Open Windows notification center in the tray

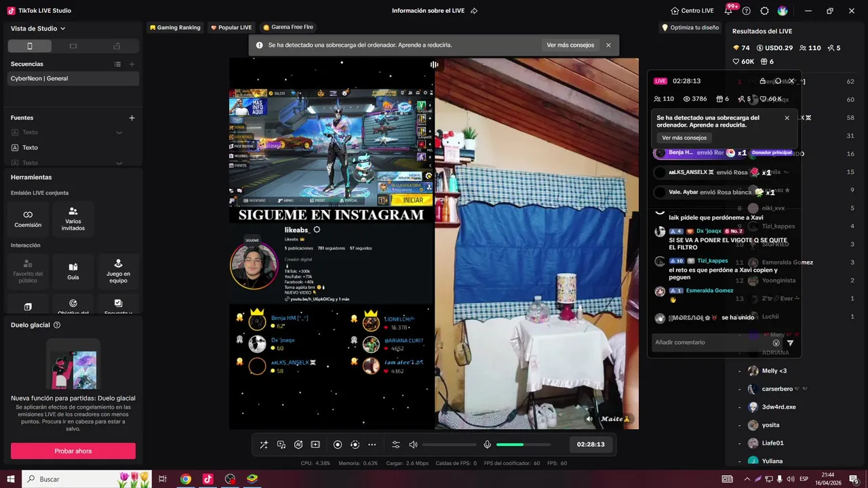tap(854, 479)
